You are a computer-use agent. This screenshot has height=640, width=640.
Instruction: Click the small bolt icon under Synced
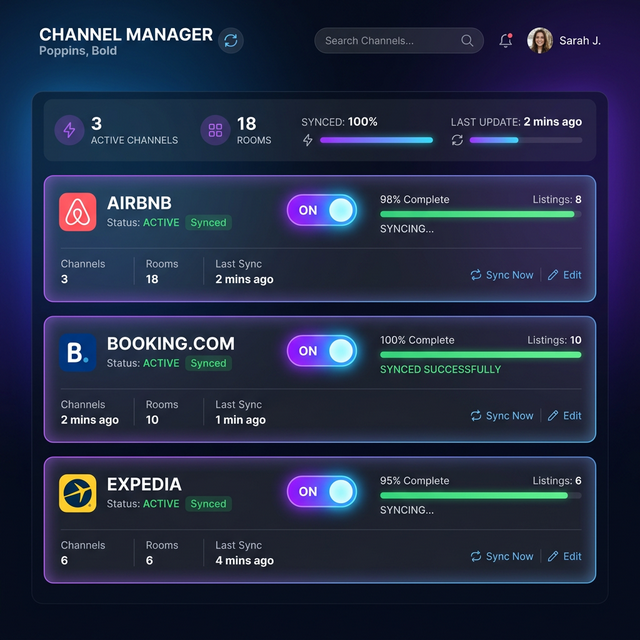(308, 140)
